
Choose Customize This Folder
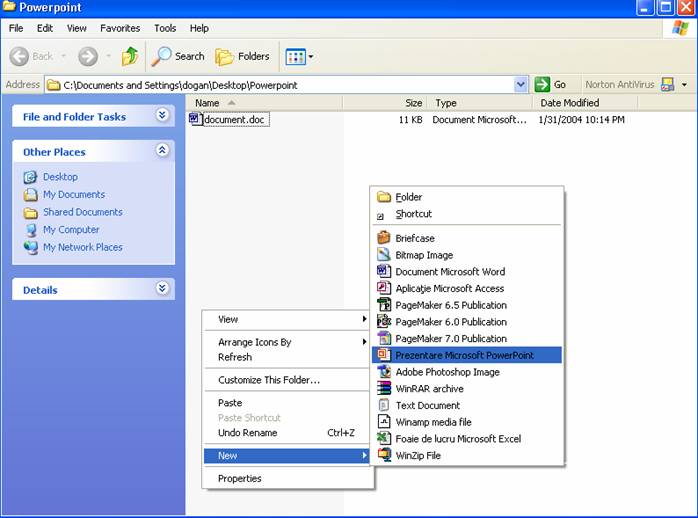point(287,380)
